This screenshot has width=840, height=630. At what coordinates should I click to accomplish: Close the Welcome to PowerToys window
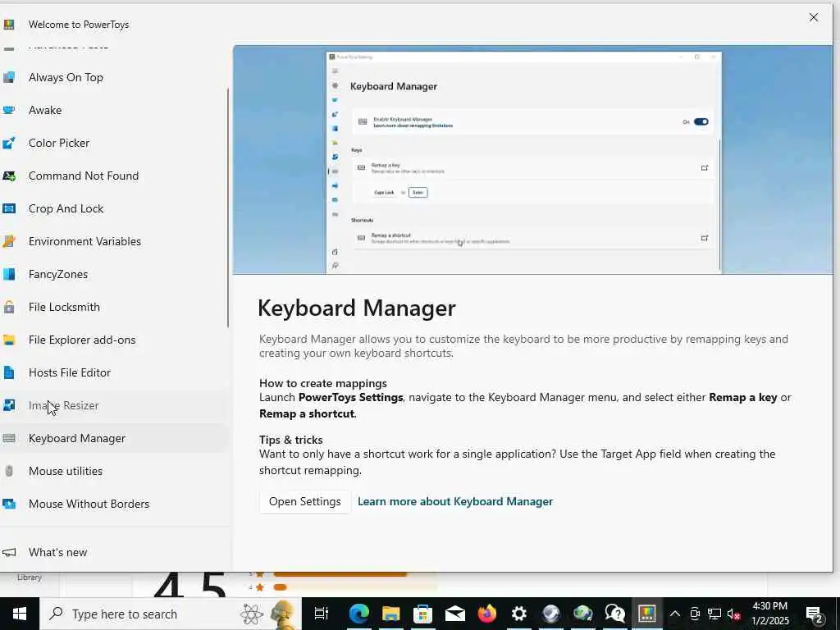coord(813,17)
